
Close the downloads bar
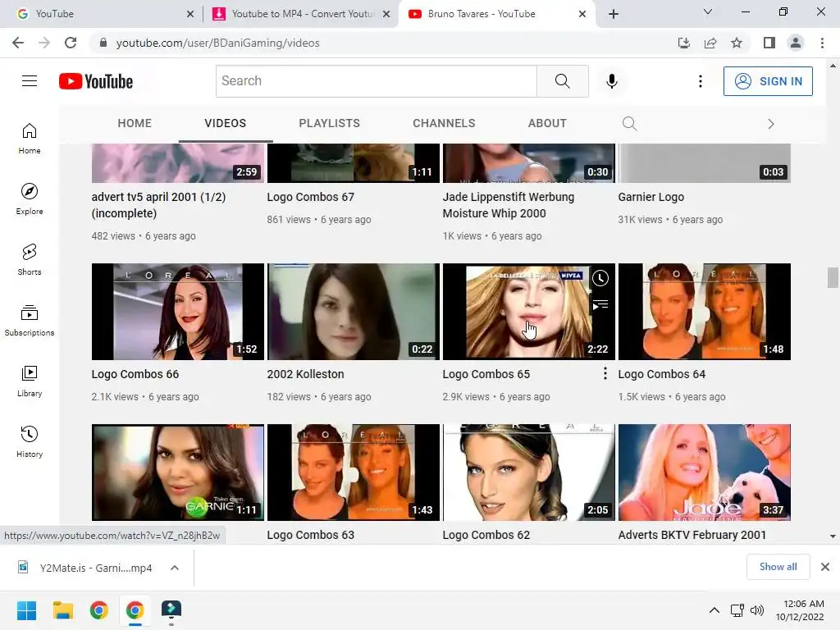(825, 567)
